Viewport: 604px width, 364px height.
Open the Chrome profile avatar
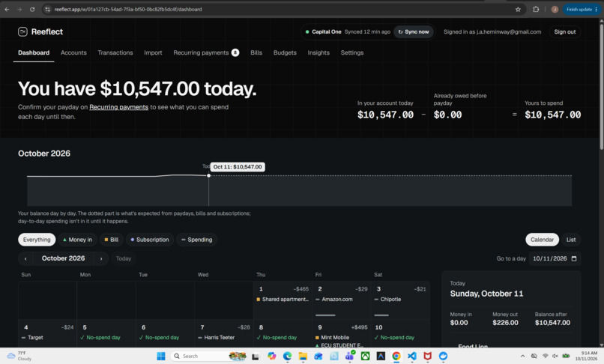[555, 9]
